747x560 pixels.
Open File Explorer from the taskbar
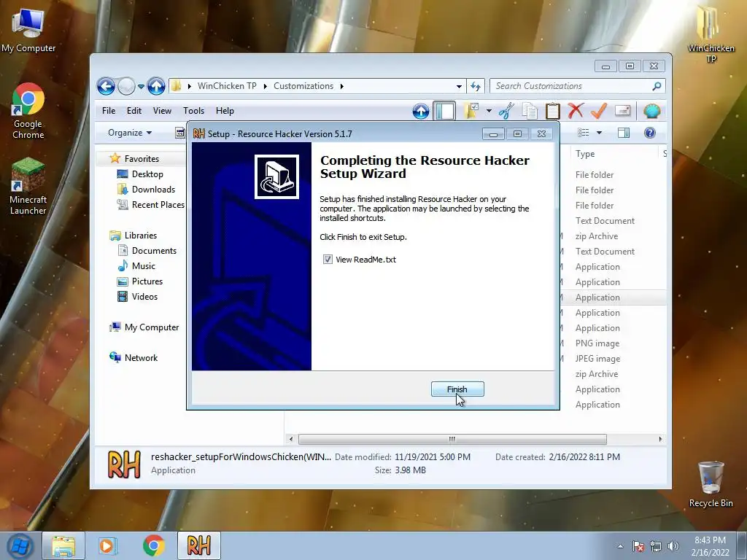pyautogui.click(x=63, y=545)
